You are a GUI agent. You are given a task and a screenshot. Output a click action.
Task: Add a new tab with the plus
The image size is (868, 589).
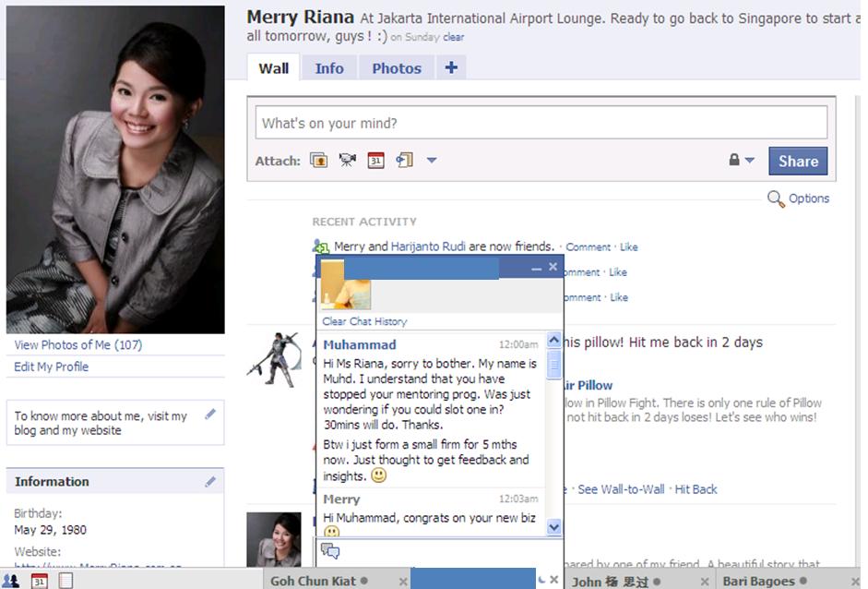point(451,67)
